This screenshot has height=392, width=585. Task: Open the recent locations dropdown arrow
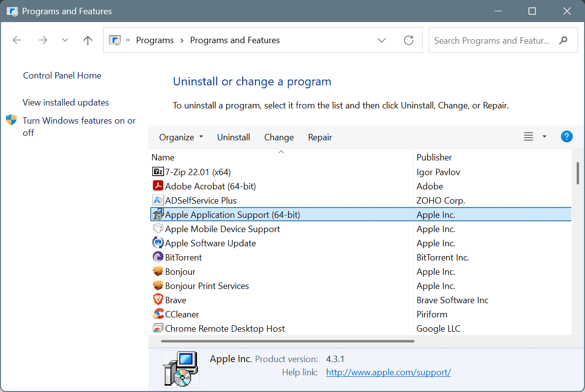65,40
